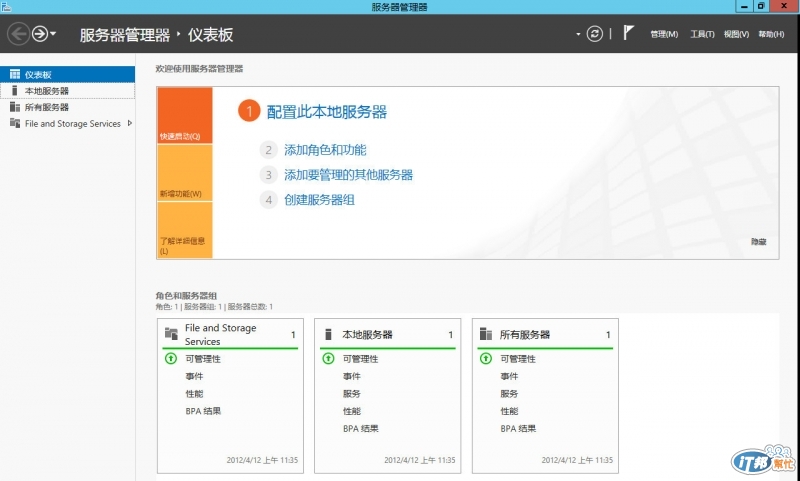800x481 pixels.
Task: Click the 所有服务器 sidebar icon
Action: [x=15, y=107]
